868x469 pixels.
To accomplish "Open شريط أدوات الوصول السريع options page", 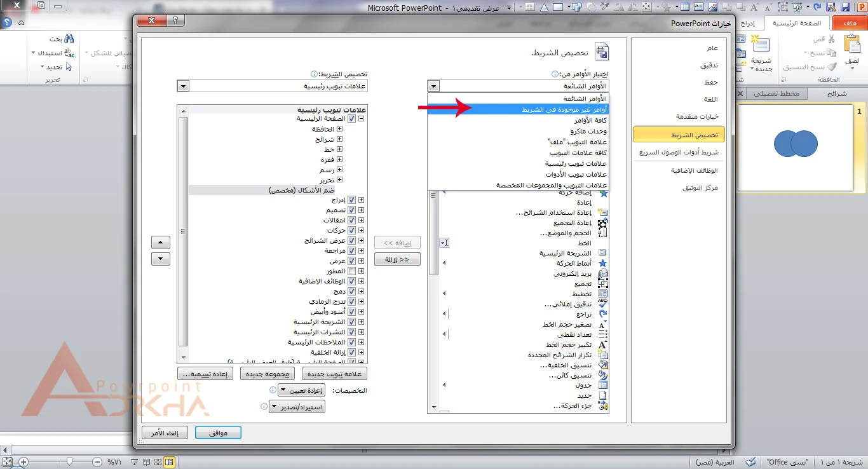I will pyautogui.click(x=679, y=153).
